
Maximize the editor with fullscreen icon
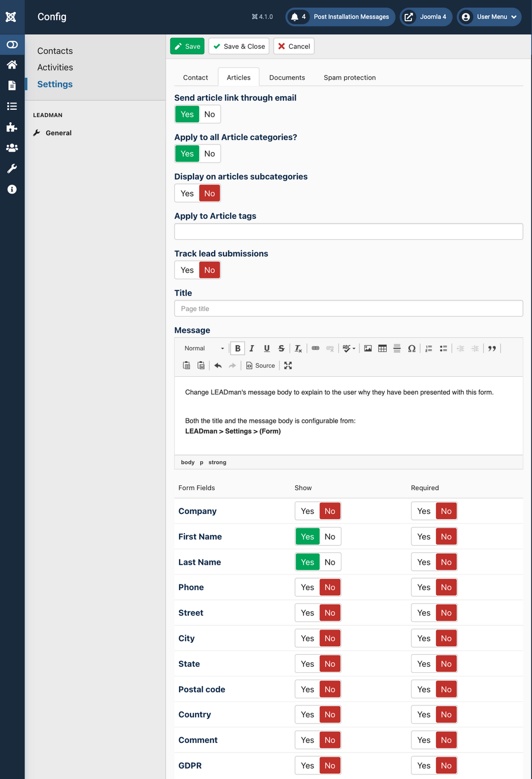(288, 365)
